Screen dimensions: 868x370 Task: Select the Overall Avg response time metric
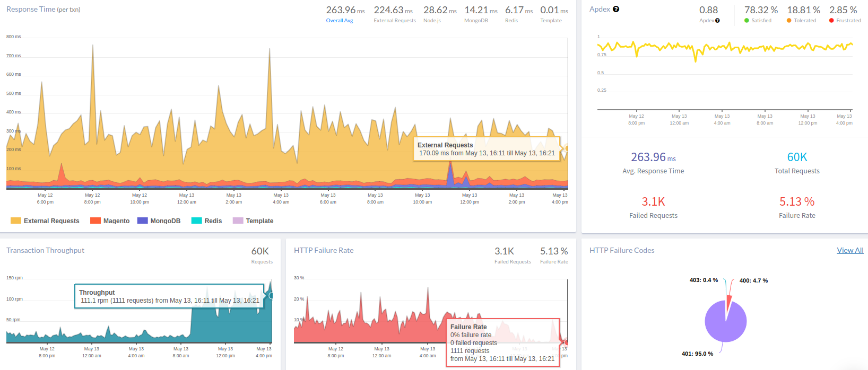pos(340,21)
